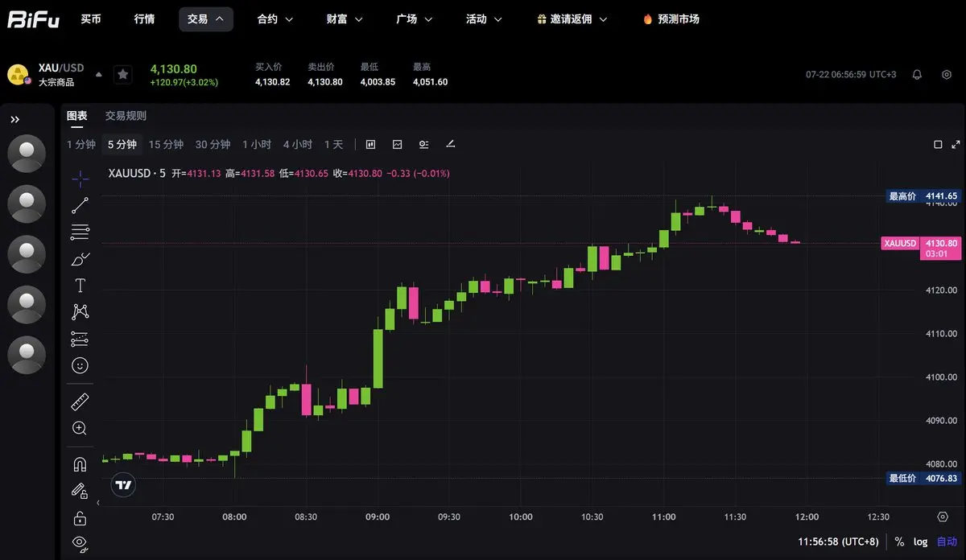
Task: Click the first user avatar in sidebar
Action: [27, 153]
